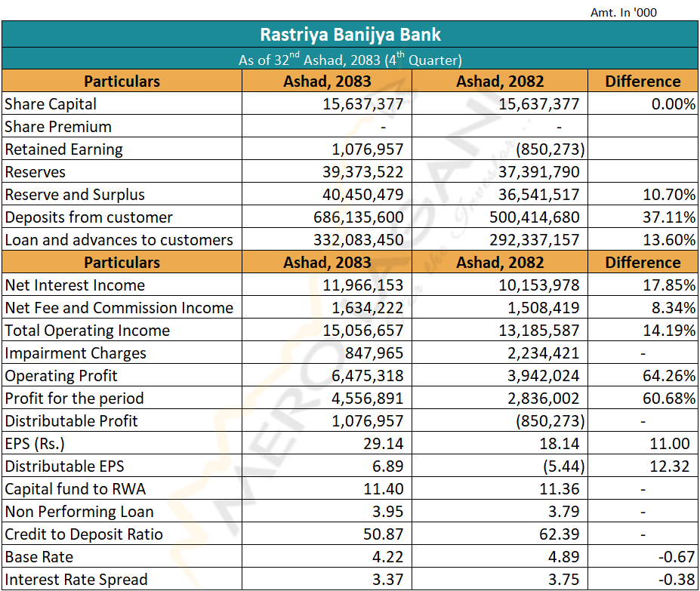700x591 pixels.
Task: Select NPL value 3.95
Action: coord(387,512)
